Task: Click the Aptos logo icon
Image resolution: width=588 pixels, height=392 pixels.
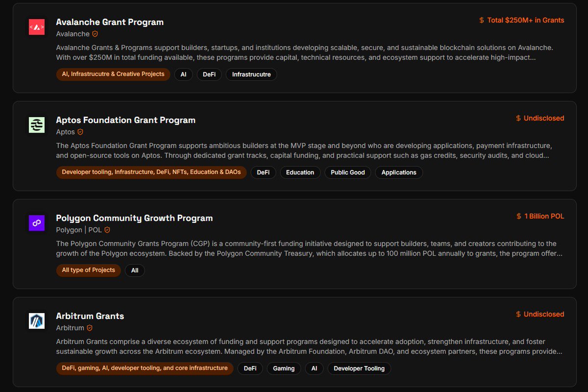Action: [x=37, y=125]
